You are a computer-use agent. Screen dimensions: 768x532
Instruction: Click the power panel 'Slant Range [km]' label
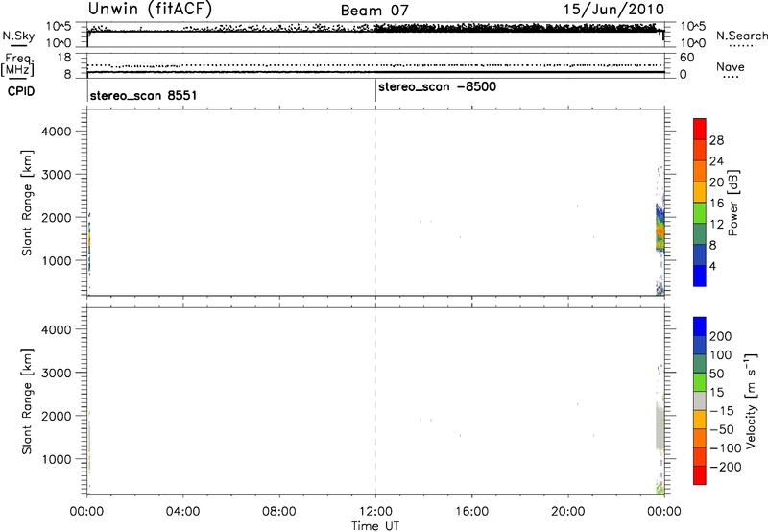tap(28, 203)
